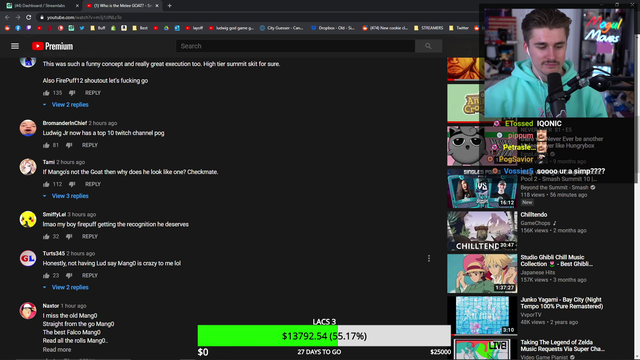Open the GameChops channel link
This screenshot has height=360, width=640.
pyautogui.click(x=535, y=223)
